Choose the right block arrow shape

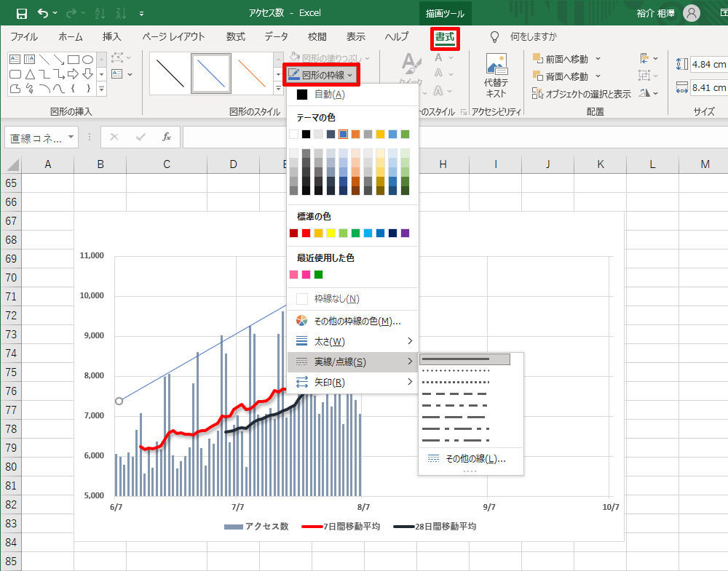coord(73,73)
